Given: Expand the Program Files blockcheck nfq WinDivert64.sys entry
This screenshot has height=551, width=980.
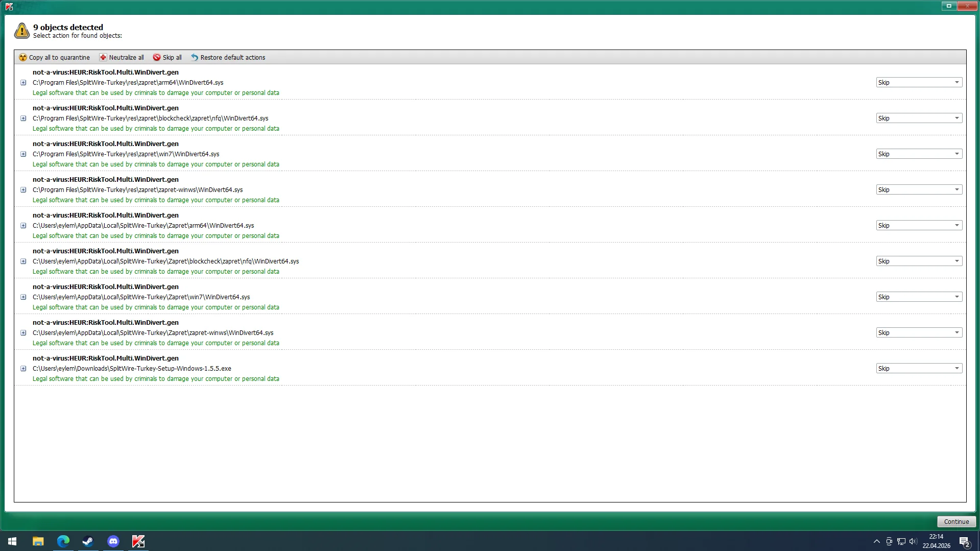Looking at the screenshot, I should (23, 118).
